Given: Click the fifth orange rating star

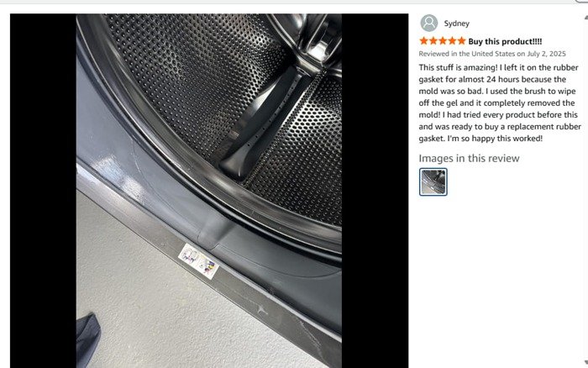Looking at the screenshot, I should (462, 40).
